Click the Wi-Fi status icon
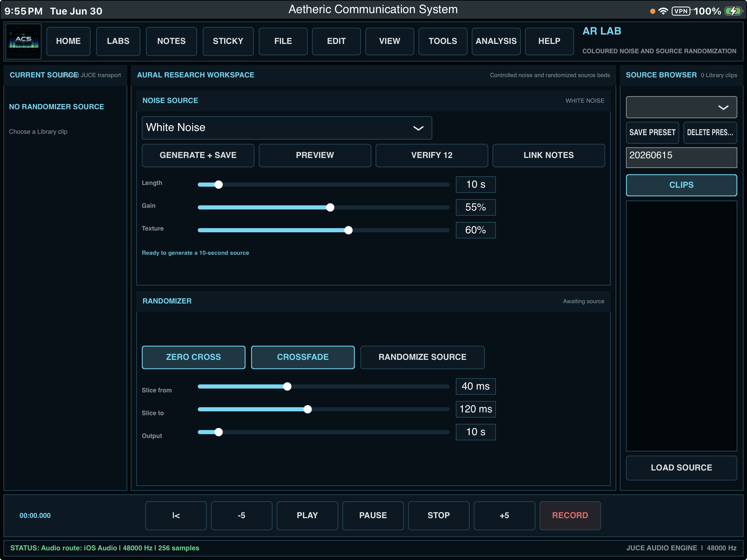The image size is (747, 560). (x=663, y=11)
